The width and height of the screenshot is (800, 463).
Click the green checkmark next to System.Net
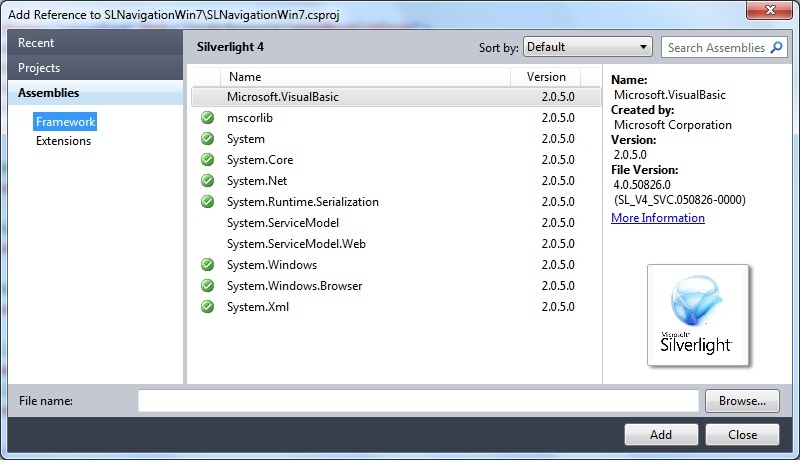point(207,181)
